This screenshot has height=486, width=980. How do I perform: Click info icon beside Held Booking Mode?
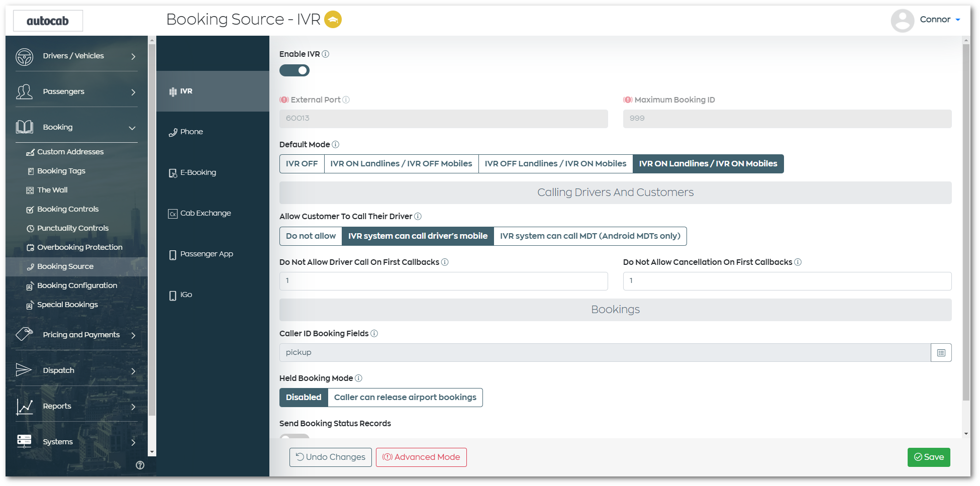[x=358, y=378]
